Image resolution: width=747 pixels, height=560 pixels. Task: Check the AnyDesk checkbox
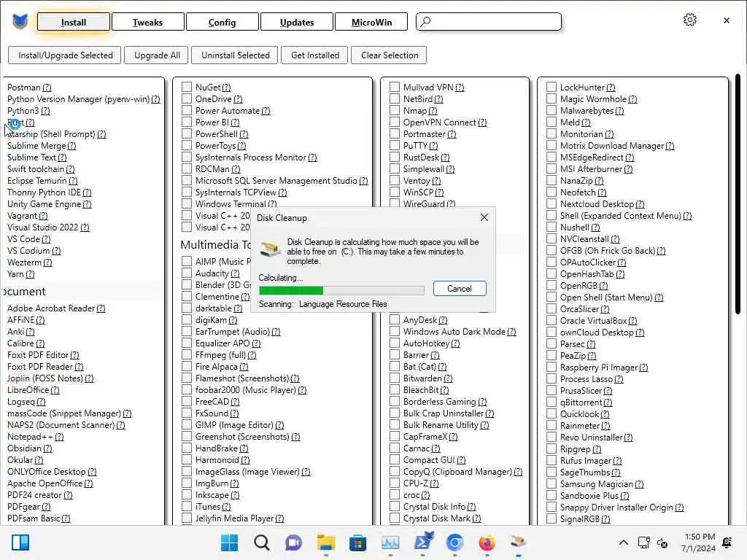pyautogui.click(x=395, y=319)
